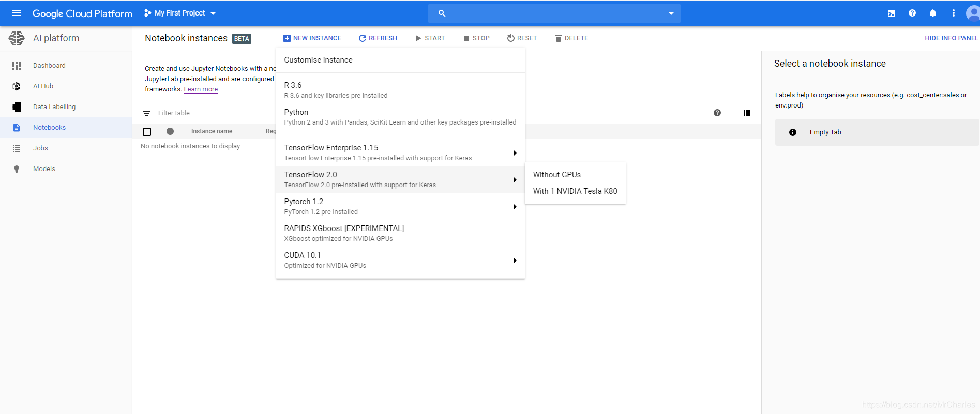This screenshot has width=980, height=414.
Task: Expand the TensorFlow Enterprise 1.15 submenu arrow
Action: point(515,153)
